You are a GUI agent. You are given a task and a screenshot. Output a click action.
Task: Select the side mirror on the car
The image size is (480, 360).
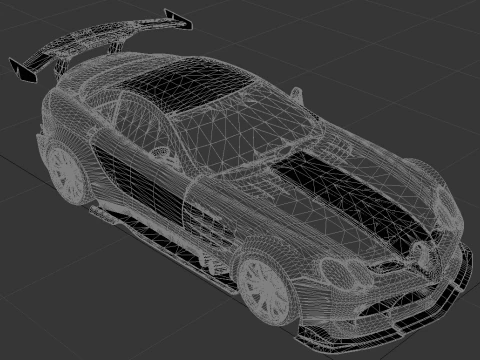coord(297,95)
